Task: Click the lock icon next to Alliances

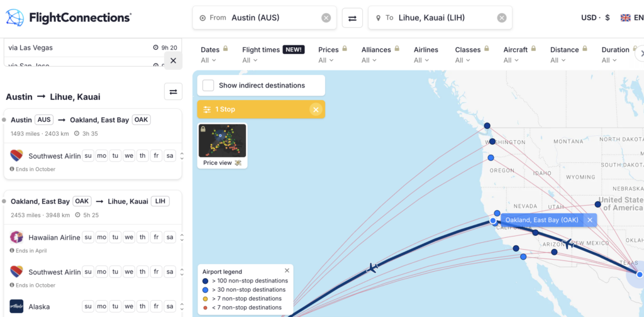Action: coord(397,48)
